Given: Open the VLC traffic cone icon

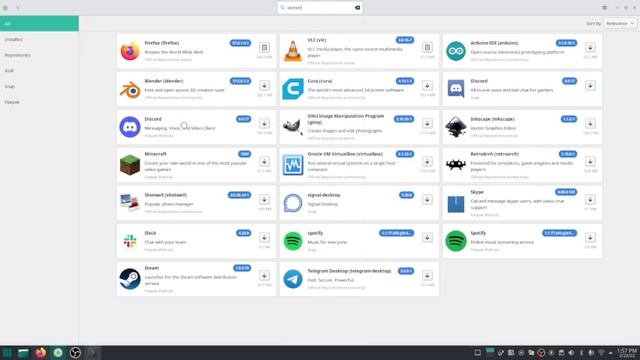Looking at the screenshot, I should [x=293, y=51].
